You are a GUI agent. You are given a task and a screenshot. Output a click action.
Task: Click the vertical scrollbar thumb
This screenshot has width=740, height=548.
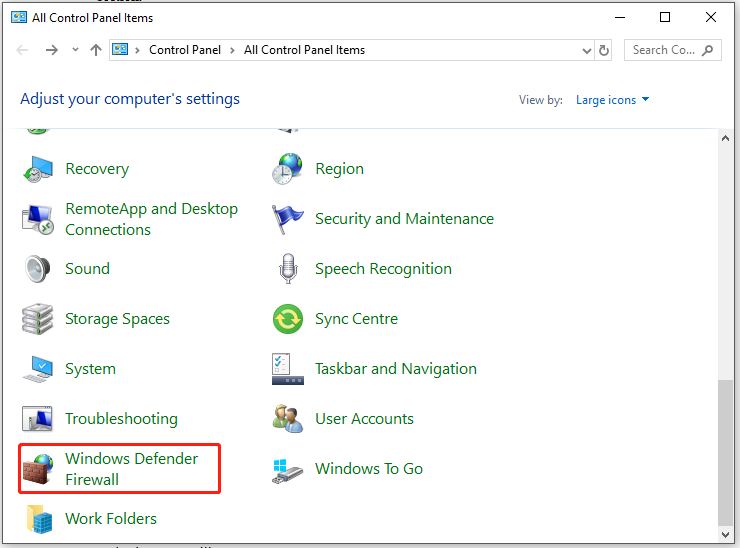click(x=725, y=452)
